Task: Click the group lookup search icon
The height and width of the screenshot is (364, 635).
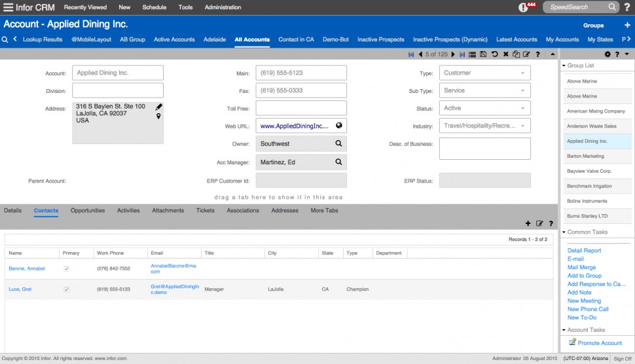Action: [x=5, y=39]
